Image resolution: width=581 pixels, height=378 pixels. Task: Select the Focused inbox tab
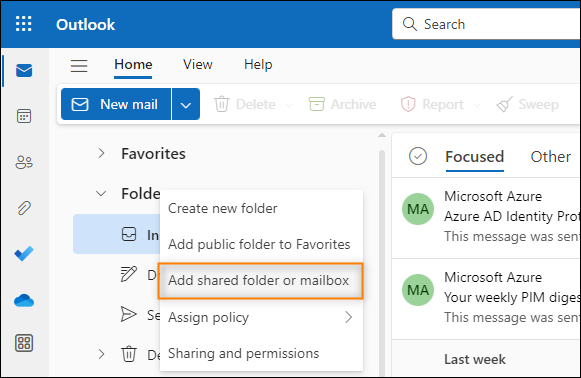pyautogui.click(x=475, y=157)
